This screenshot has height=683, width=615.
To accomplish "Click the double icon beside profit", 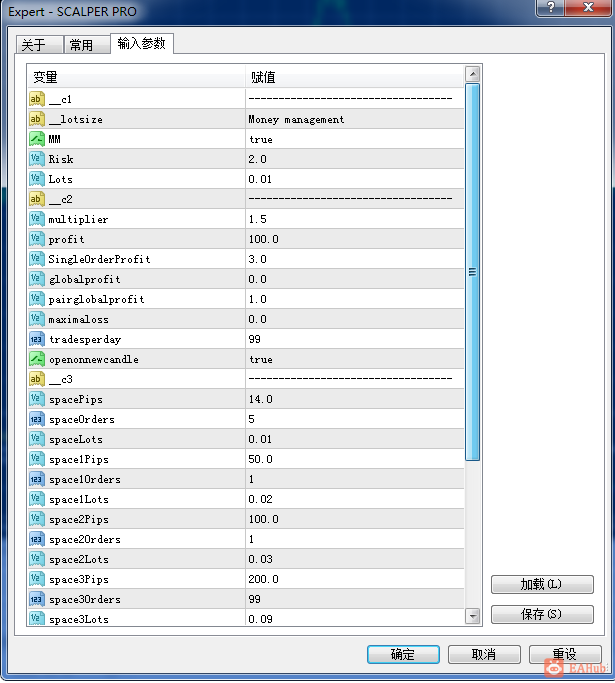I will point(37,239).
